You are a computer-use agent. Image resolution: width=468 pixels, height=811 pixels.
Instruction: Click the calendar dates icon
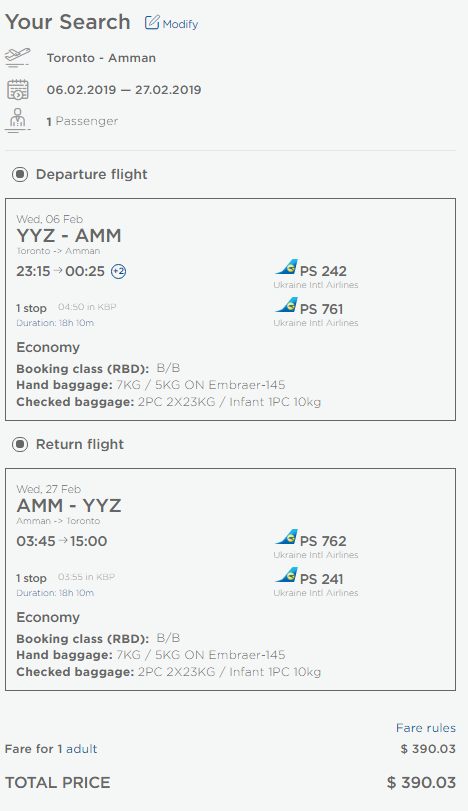18,89
